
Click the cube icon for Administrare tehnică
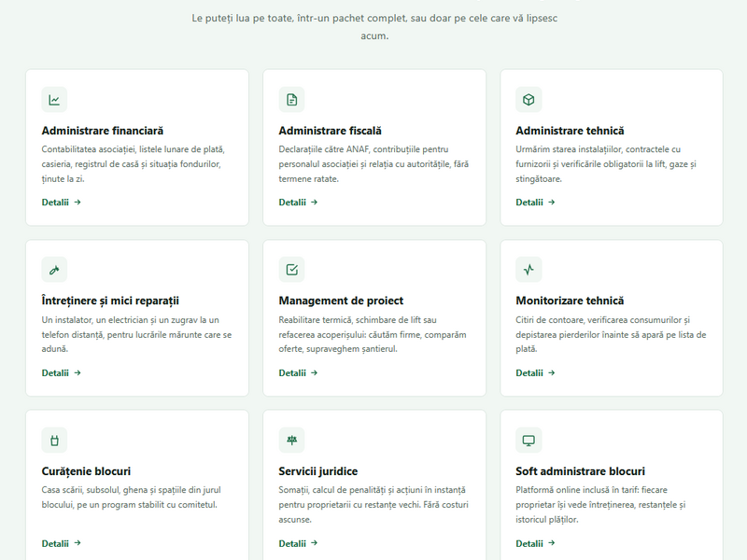tap(529, 100)
